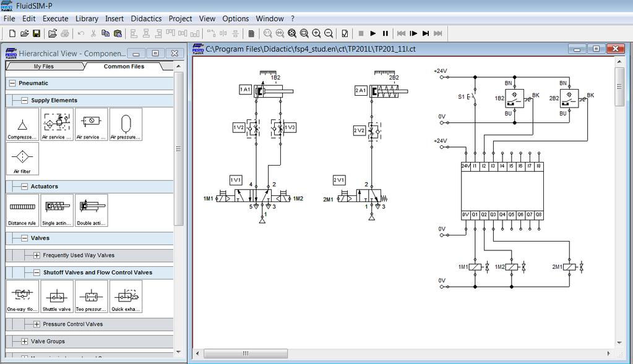Select the Two pressure valve component
The image size is (633, 364).
pyautogui.click(x=91, y=297)
